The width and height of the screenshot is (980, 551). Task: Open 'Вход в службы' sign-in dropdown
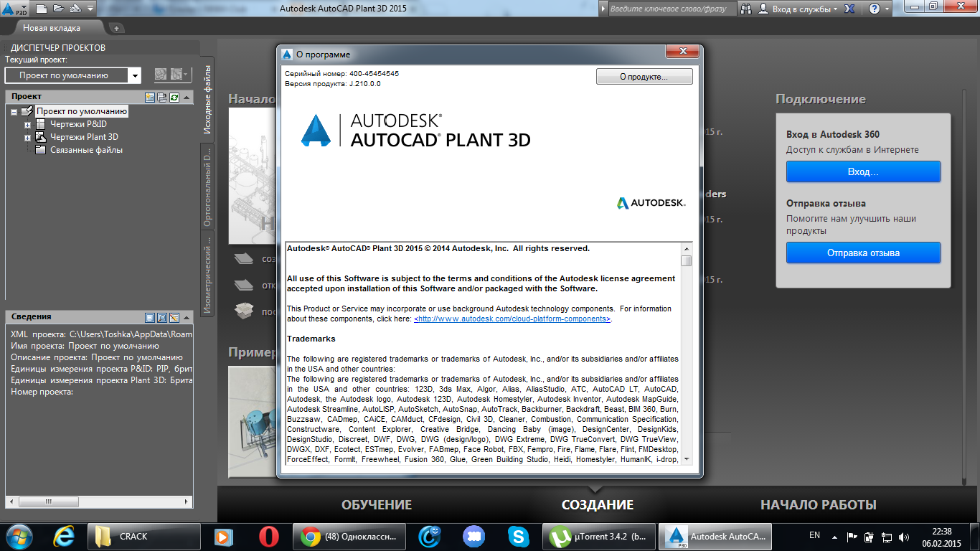798,9
